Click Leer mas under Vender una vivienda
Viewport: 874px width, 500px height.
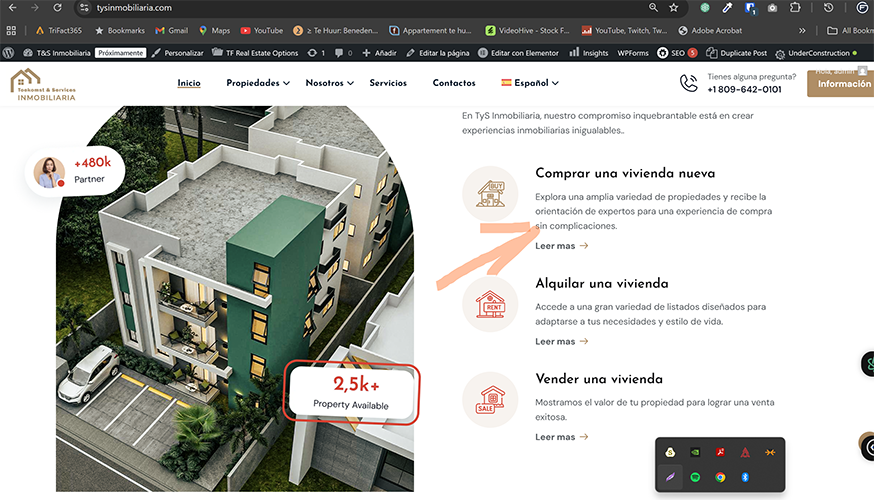561,437
